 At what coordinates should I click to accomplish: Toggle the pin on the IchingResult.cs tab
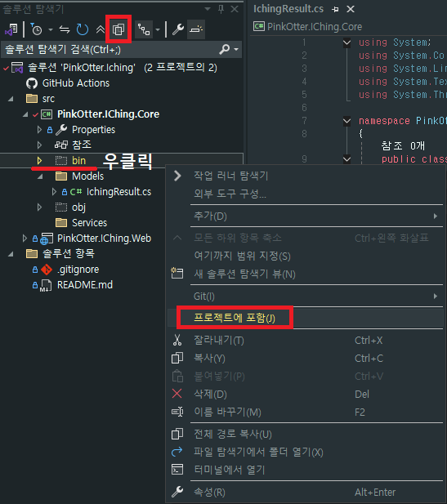coord(335,9)
